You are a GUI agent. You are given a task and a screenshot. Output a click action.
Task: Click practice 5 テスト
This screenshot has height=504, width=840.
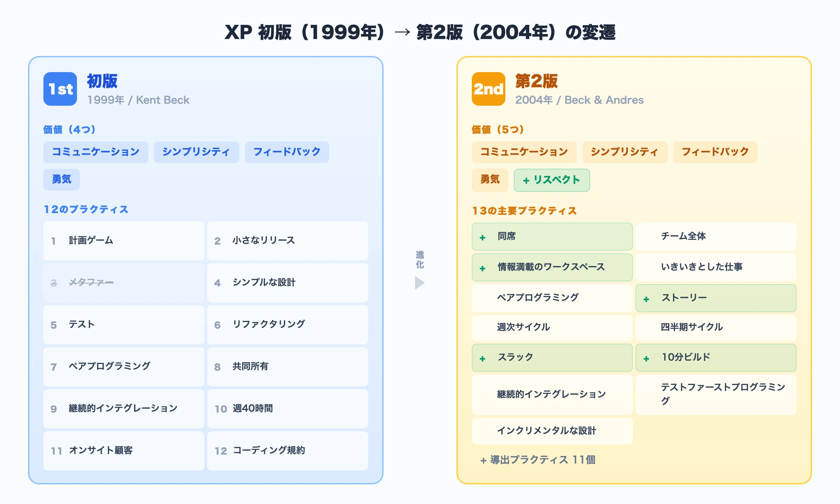coord(124,324)
